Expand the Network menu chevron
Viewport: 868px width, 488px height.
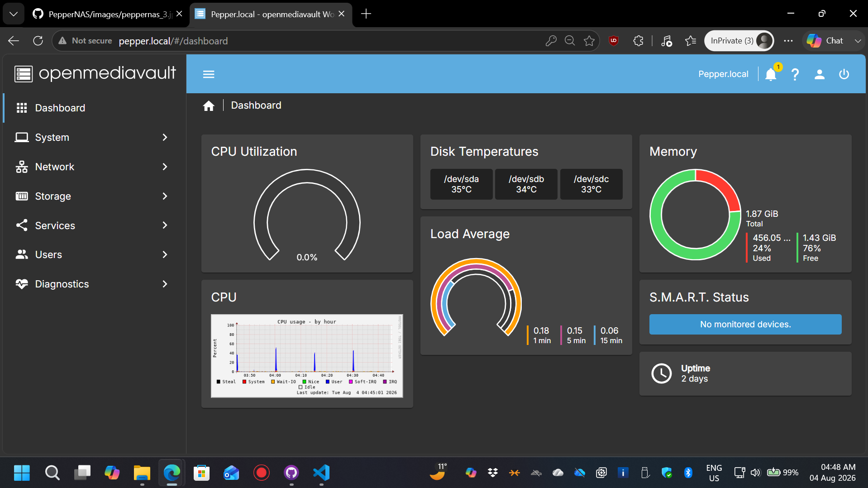pos(165,167)
